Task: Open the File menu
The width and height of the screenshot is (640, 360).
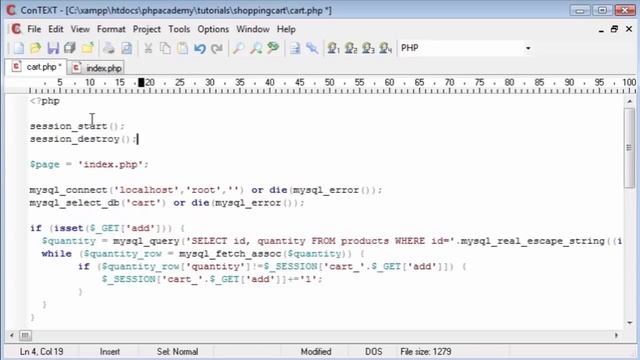Action: click(x=34, y=29)
